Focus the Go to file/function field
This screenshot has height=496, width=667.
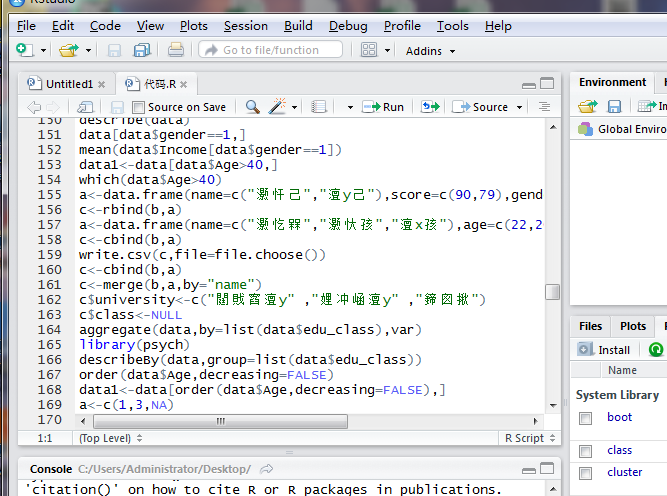pos(271,50)
